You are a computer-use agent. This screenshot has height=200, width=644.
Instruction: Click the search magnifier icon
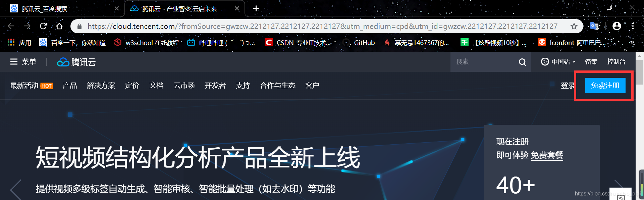522,62
